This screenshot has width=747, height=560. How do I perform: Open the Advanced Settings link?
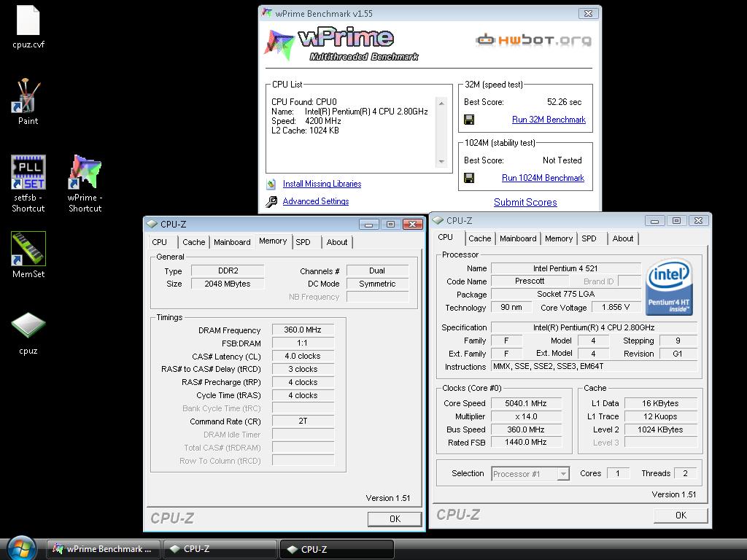[x=316, y=201]
